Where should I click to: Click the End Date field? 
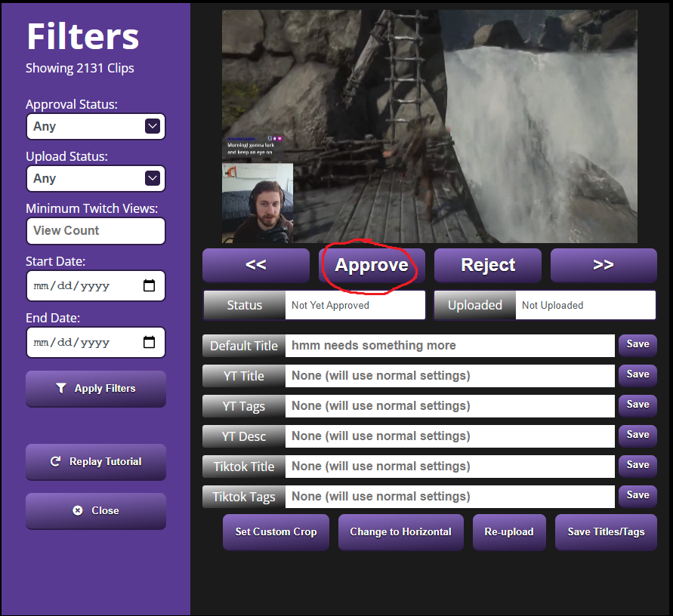coord(96,342)
